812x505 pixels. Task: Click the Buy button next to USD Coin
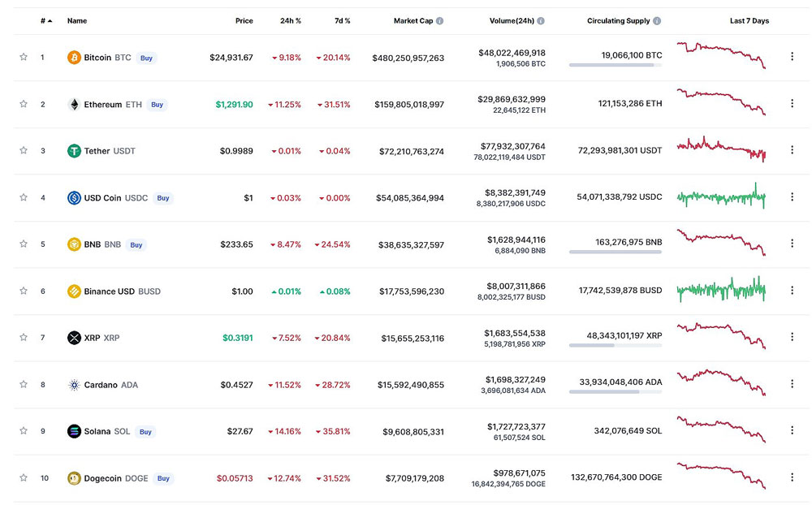pos(163,198)
